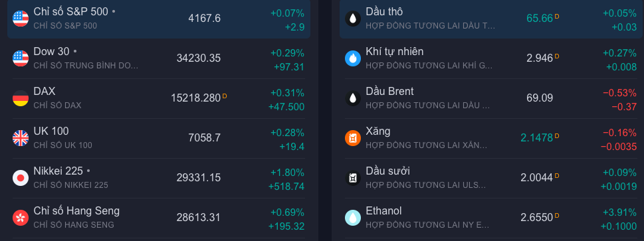This screenshot has height=241, width=644.
Task: Select the light-blue drop icon for Ethanol
Action: tap(353, 218)
